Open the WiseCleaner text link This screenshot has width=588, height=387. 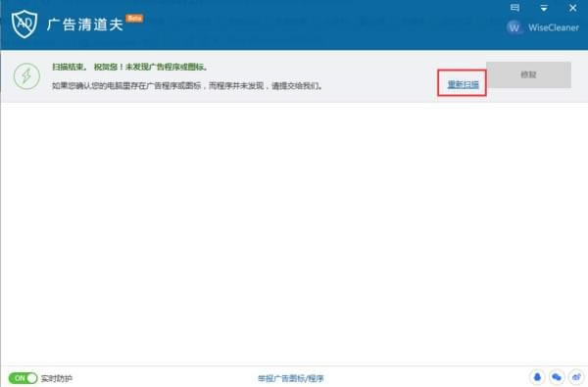tap(554, 27)
